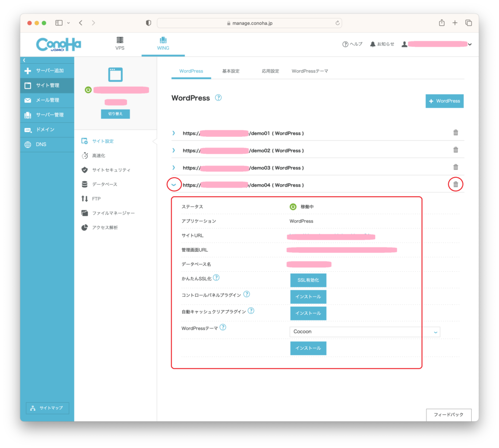
Task: Click the manage.conoha.jp address bar
Action: (x=249, y=23)
